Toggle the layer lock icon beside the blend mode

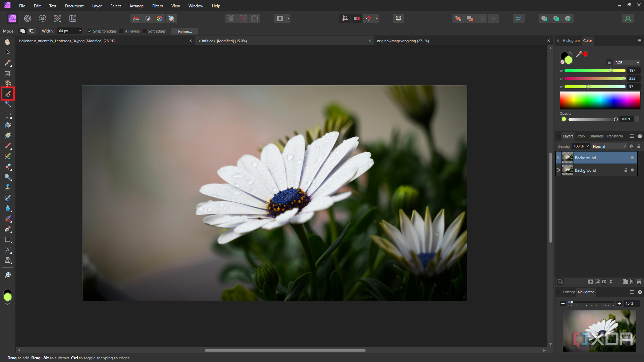pos(639,146)
